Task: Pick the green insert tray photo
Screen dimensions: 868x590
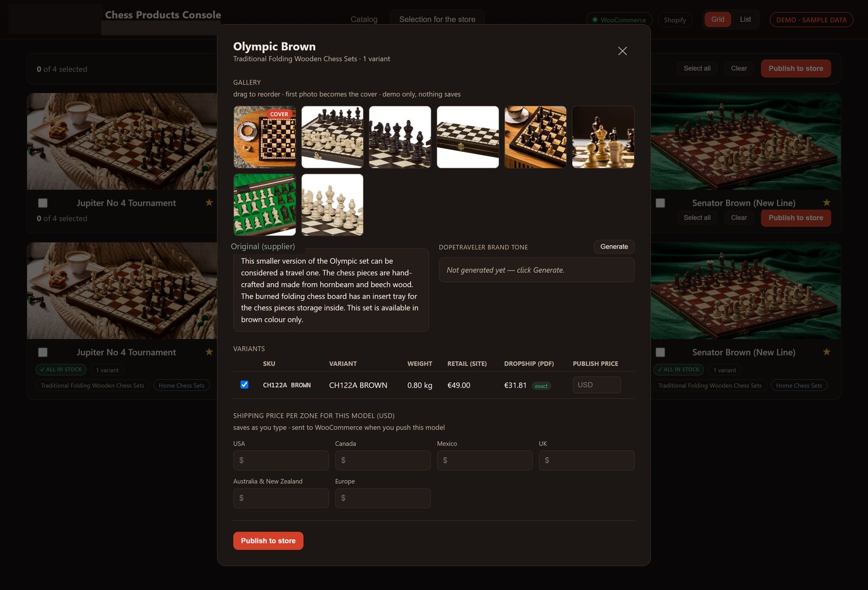Action: pyautogui.click(x=265, y=205)
